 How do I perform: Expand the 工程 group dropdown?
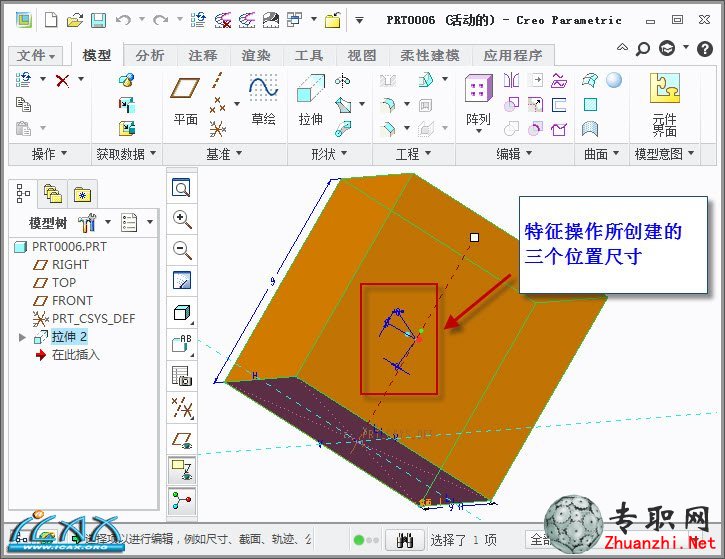click(x=413, y=154)
